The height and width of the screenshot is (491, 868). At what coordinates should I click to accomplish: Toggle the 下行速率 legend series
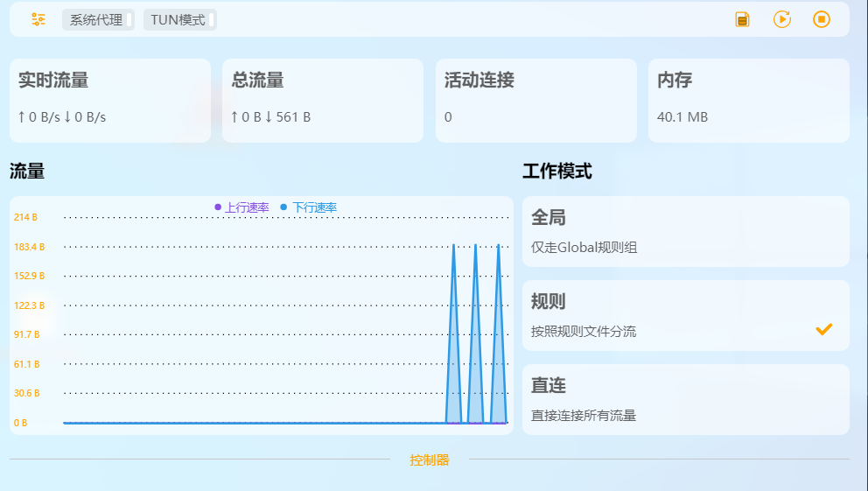coord(308,207)
